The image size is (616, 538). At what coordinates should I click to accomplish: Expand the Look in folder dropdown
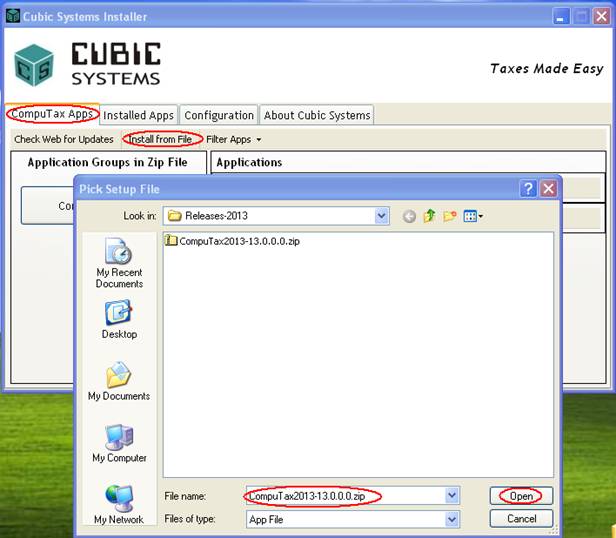tap(381, 216)
